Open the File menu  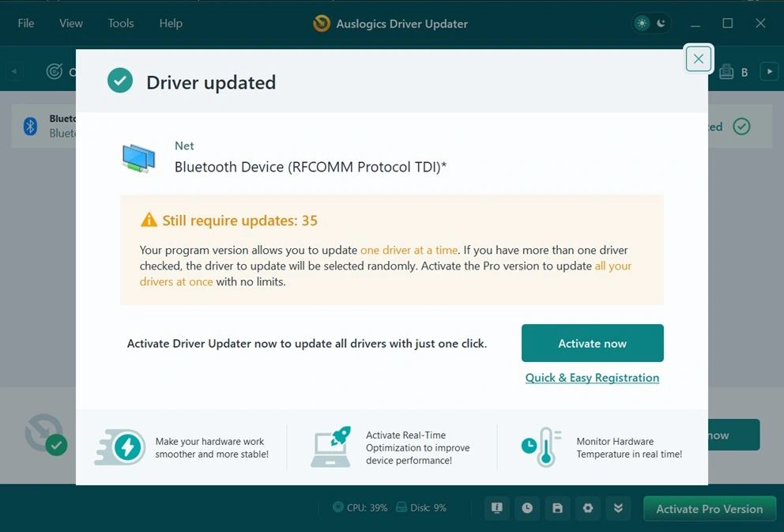pyautogui.click(x=26, y=23)
